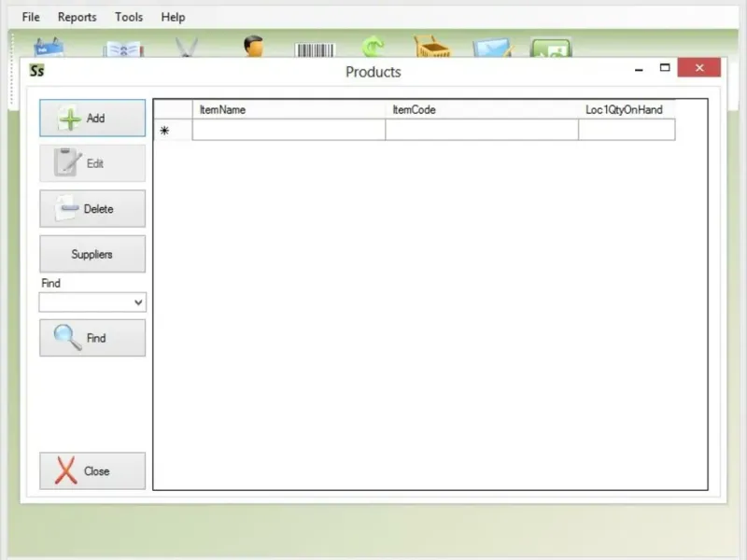This screenshot has width=747, height=560.
Task: Click the Find search button
Action: (92, 338)
